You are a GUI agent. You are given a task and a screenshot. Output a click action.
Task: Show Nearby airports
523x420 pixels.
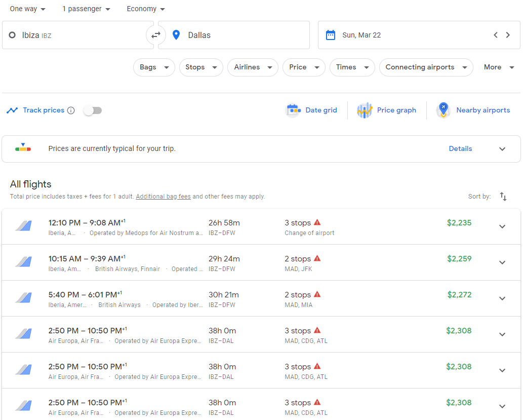[x=473, y=110]
